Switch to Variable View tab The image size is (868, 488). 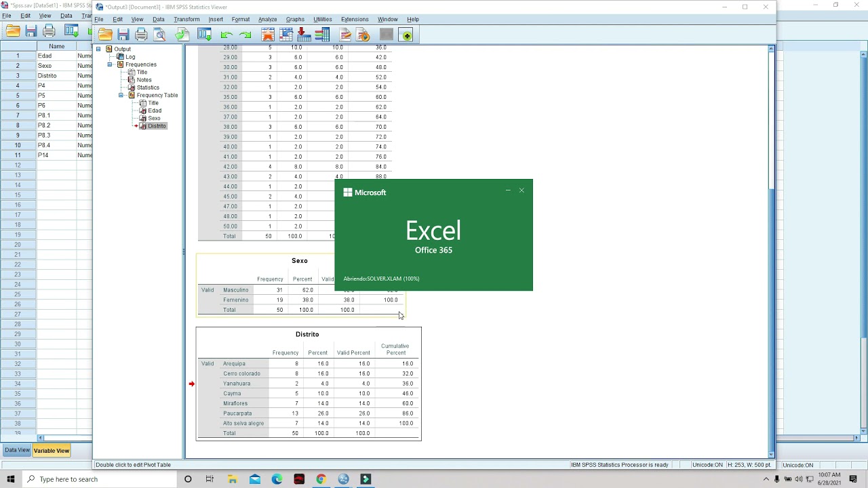pyautogui.click(x=52, y=450)
